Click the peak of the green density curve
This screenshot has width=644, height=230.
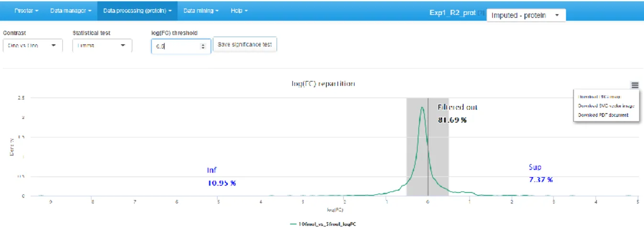coord(422,107)
